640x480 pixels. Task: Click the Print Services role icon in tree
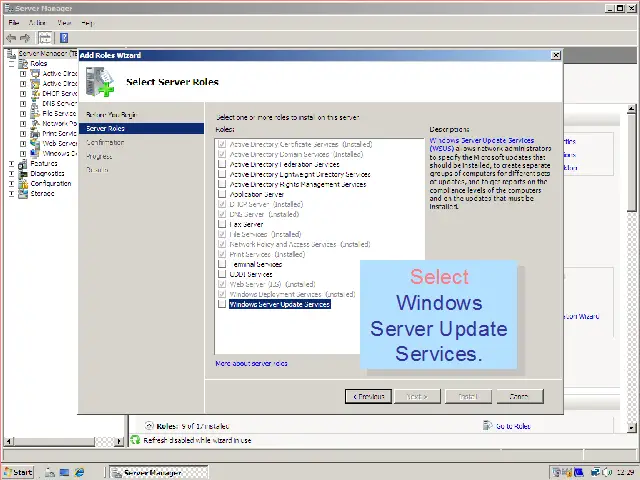(x=36, y=133)
